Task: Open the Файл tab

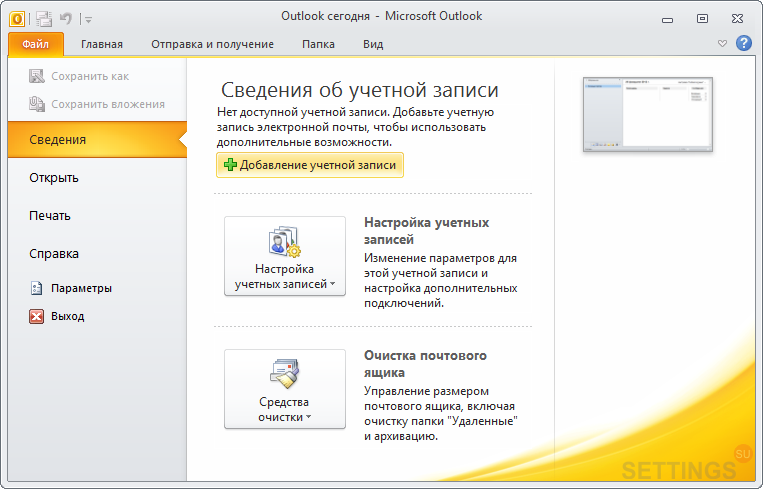Action: [36, 44]
